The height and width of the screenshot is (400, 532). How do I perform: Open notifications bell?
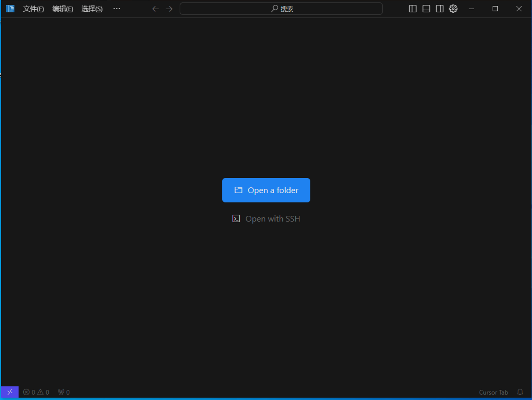pyautogui.click(x=520, y=392)
